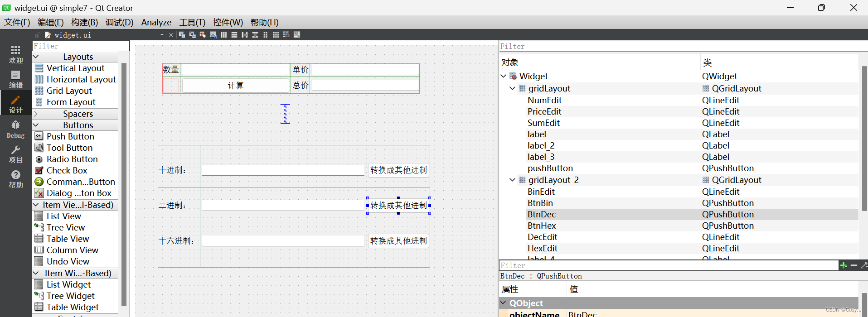Collapse the QObject property group
Image resolution: width=868 pixels, height=317 pixels.
click(504, 303)
